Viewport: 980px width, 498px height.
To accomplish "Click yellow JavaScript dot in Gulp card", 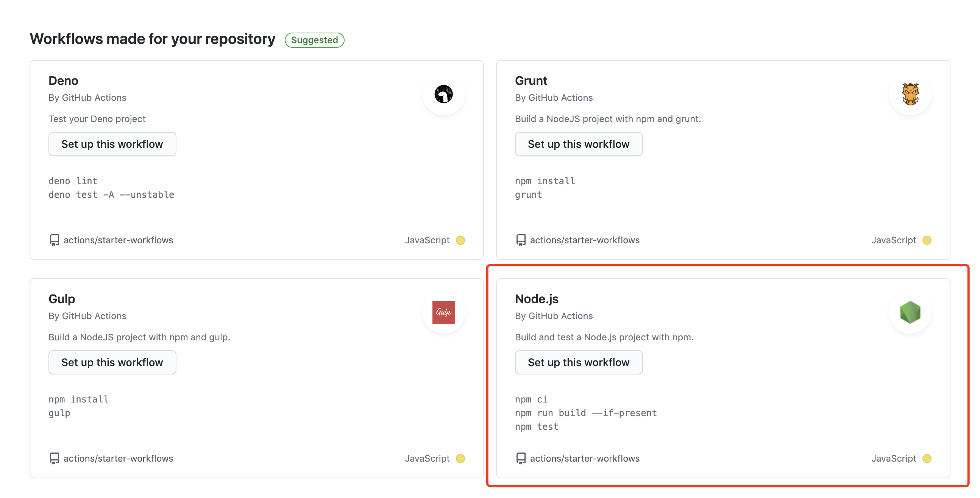I will click(x=460, y=459).
